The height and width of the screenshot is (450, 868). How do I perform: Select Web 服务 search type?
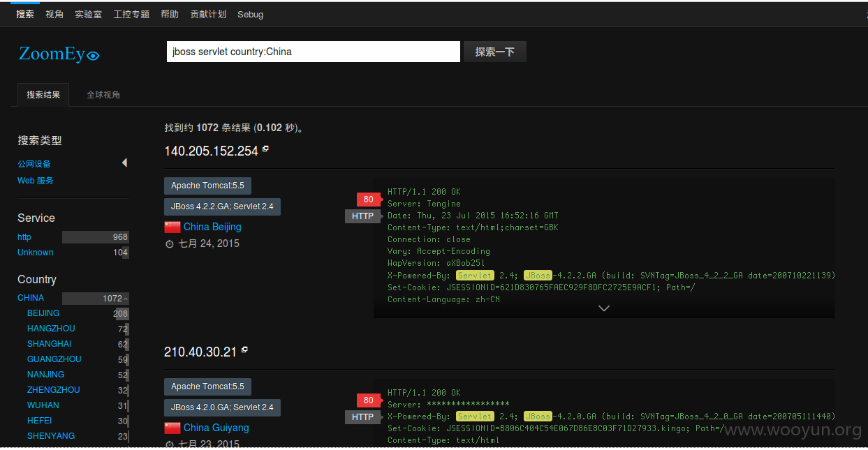(36, 181)
